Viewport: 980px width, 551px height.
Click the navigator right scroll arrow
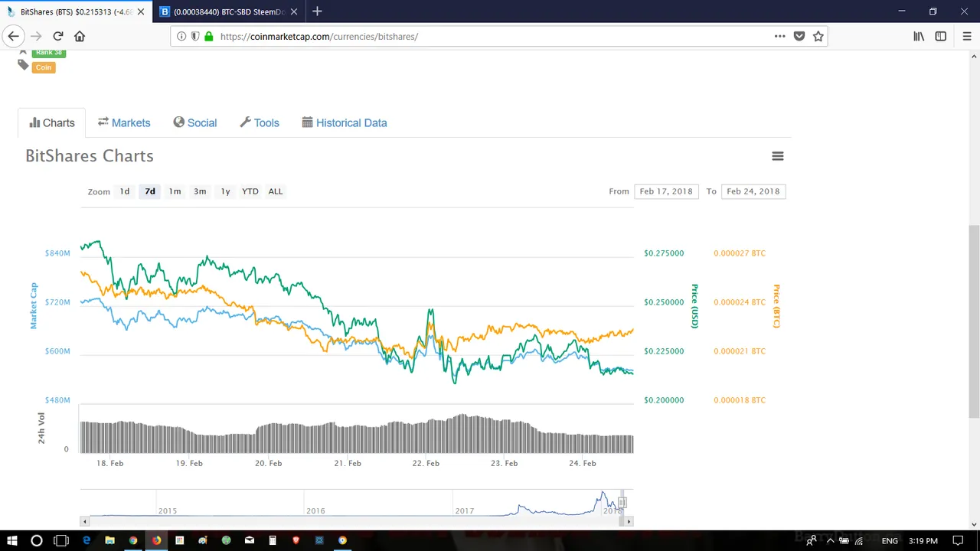629,521
